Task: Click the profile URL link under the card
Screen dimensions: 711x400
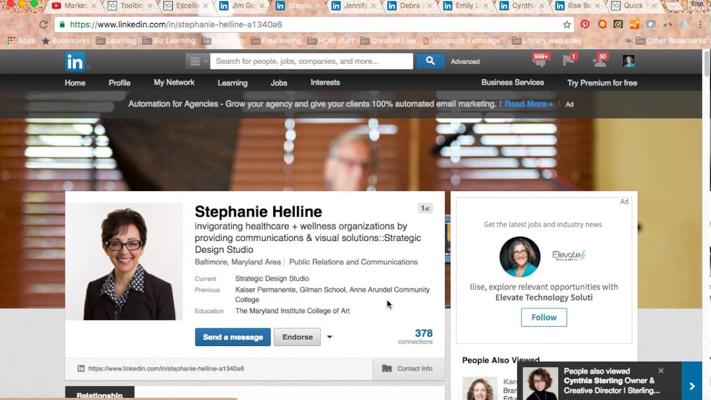Action: click(x=166, y=369)
